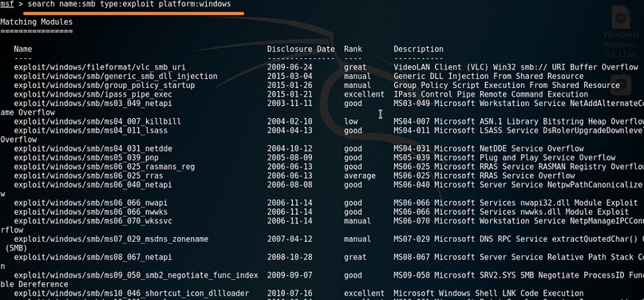Screen dimensions: 644x300
Task: Click the Rank column header
Action: (x=353, y=49)
